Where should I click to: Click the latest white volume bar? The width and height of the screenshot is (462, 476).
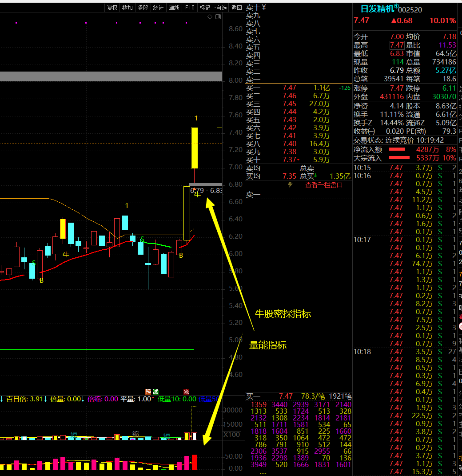coord(195,436)
